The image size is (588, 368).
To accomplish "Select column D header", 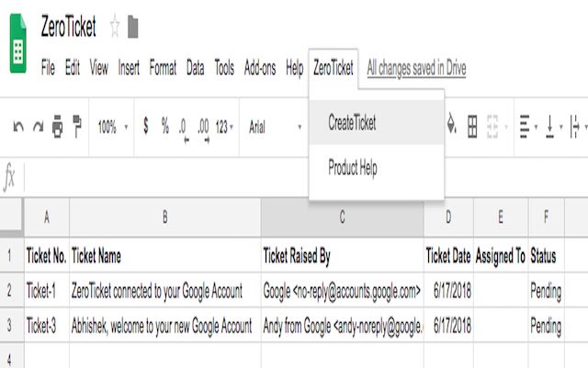I will [x=448, y=217].
